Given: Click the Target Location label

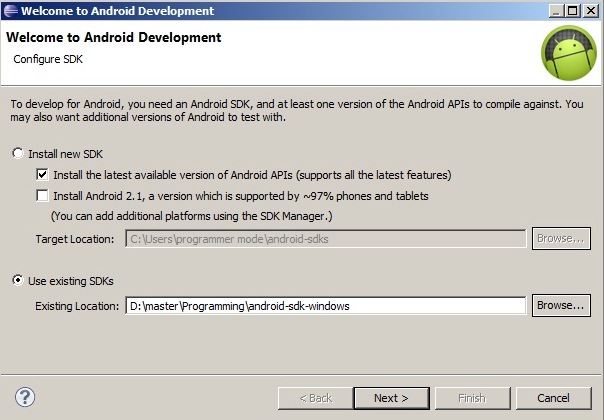Looking at the screenshot, I should (75, 239).
